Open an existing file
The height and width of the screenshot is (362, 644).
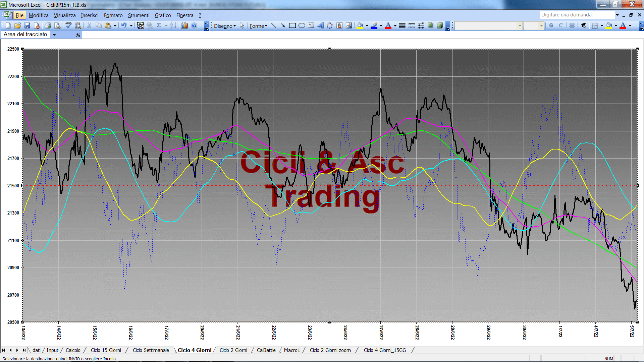17,26
